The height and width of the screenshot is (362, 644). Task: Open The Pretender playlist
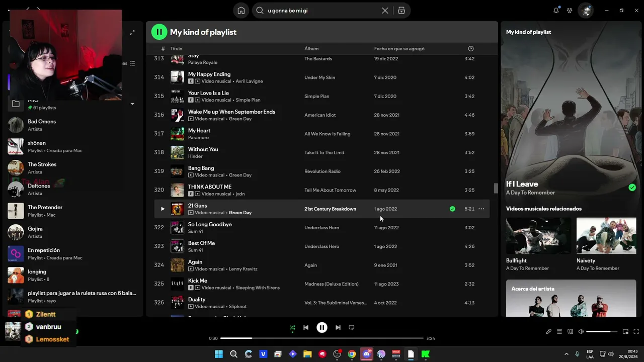tap(73, 211)
